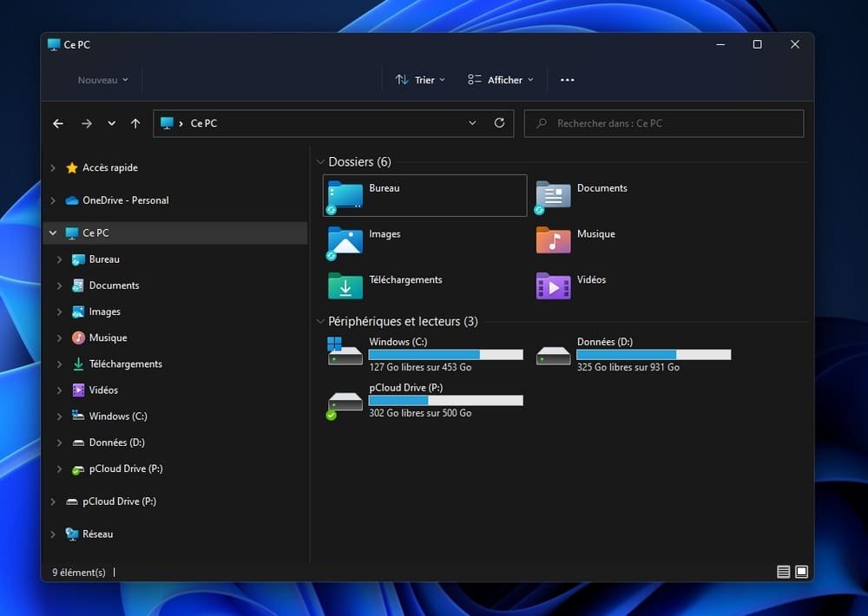Open the Musique folder in the main pane

click(575, 241)
